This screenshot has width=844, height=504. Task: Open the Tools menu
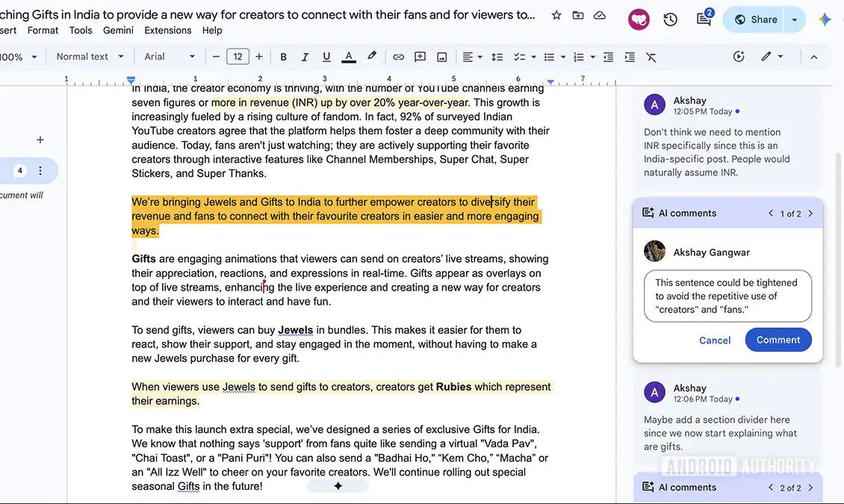81,31
